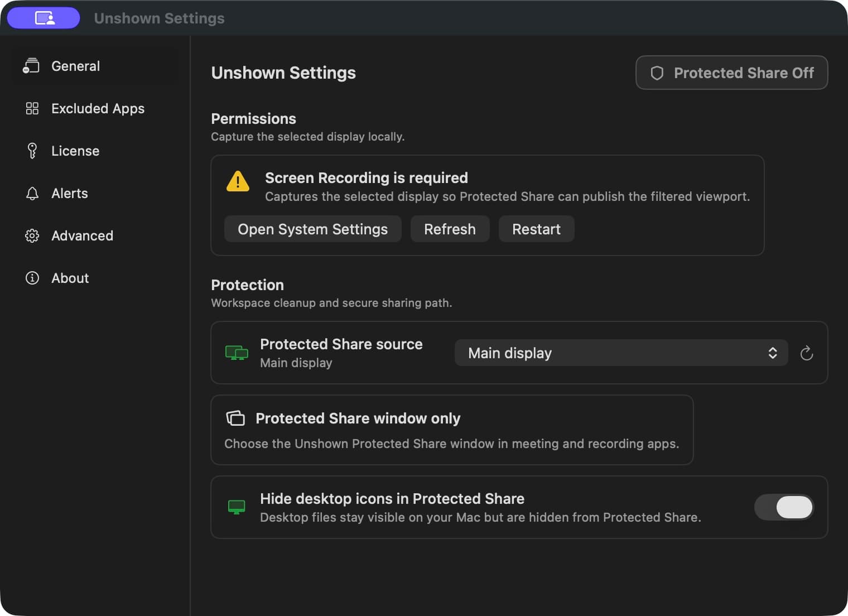Reload display list with circular arrow icon
This screenshot has height=616, width=848.
[806, 353]
